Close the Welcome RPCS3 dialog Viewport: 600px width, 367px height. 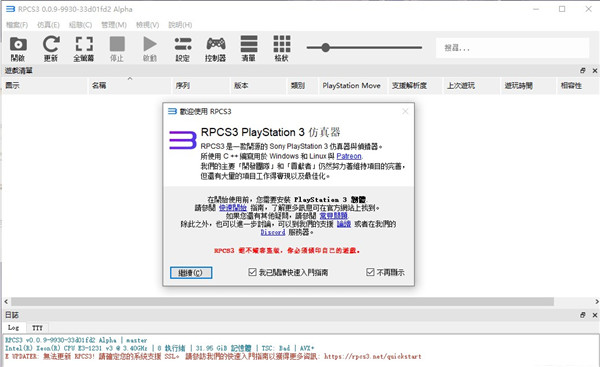point(405,111)
